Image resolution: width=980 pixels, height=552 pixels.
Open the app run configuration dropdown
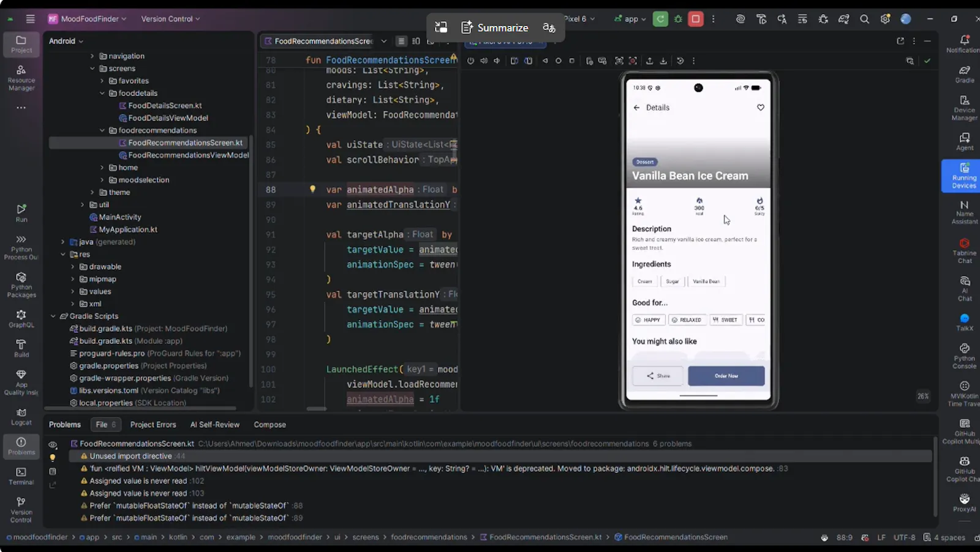point(630,19)
